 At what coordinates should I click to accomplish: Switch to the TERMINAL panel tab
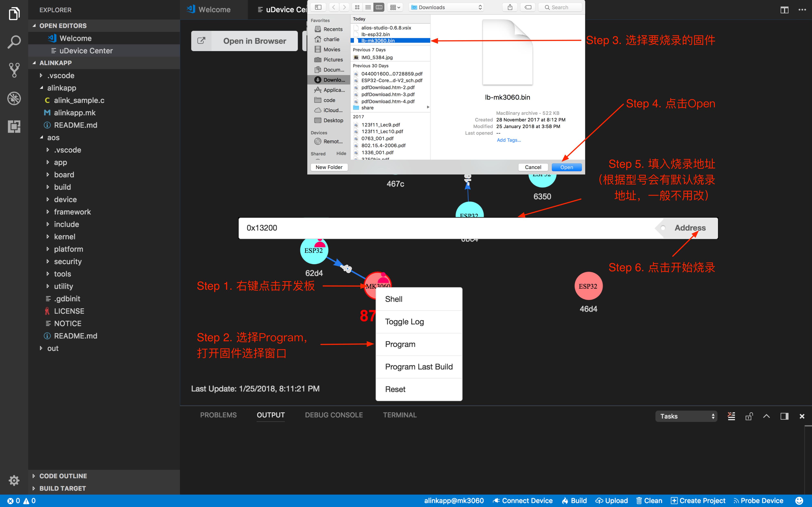(x=400, y=415)
